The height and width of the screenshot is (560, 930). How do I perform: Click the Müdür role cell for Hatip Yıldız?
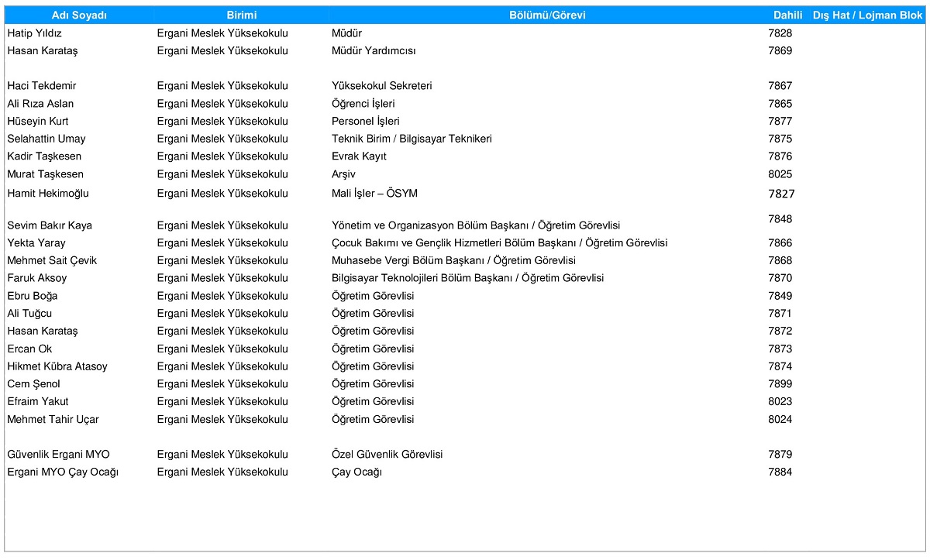(x=346, y=33)
